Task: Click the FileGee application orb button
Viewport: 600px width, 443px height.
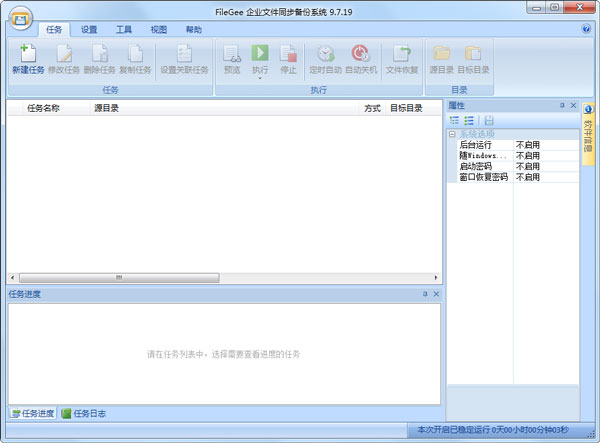Action: click(21, 19)
